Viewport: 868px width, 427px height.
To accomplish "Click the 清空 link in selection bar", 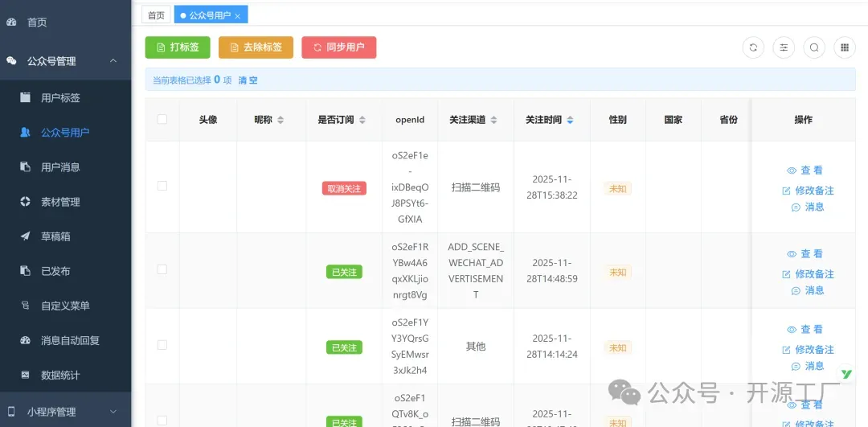I will point(248,80).
